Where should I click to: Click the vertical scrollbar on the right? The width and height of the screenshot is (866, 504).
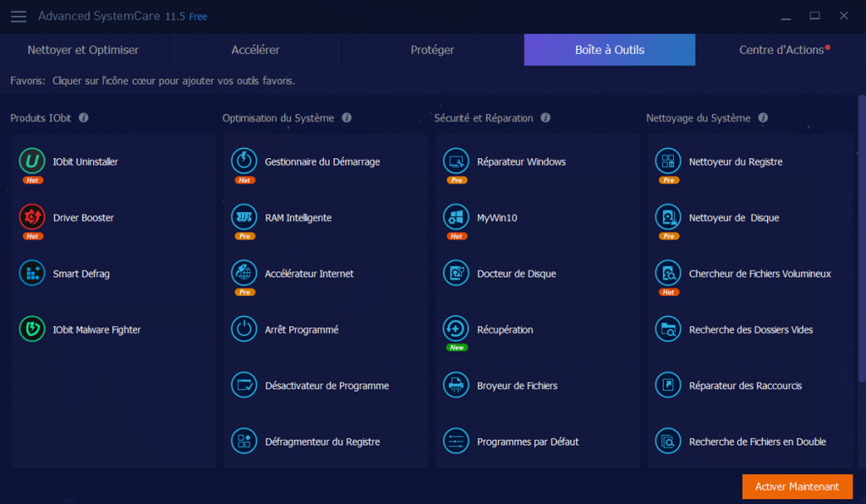[862, 238]
